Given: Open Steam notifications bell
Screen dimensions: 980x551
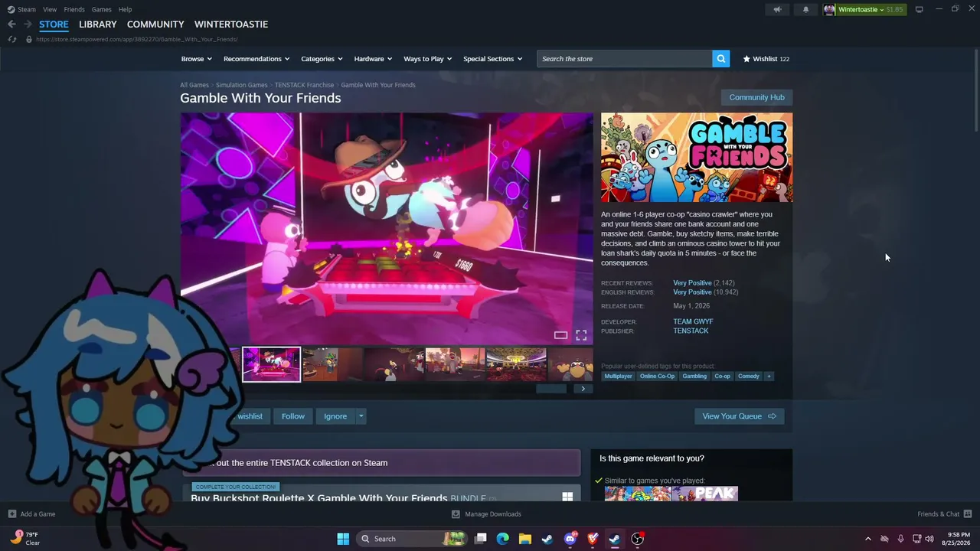Looking at the screenshot, I should [x=805, y=10].
